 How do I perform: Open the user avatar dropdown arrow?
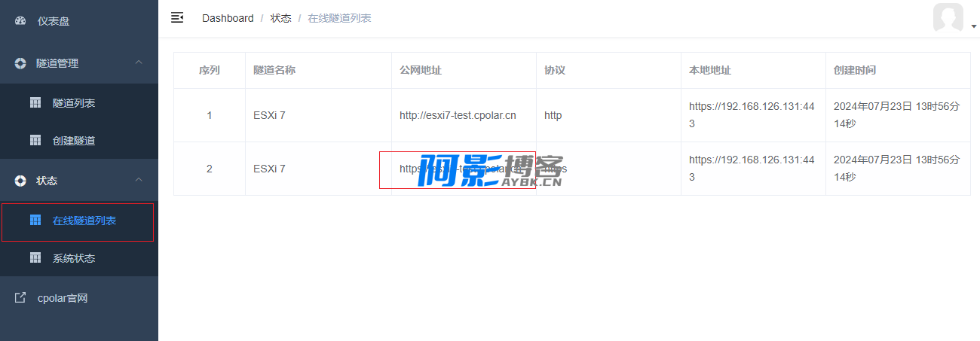[973, 26]
